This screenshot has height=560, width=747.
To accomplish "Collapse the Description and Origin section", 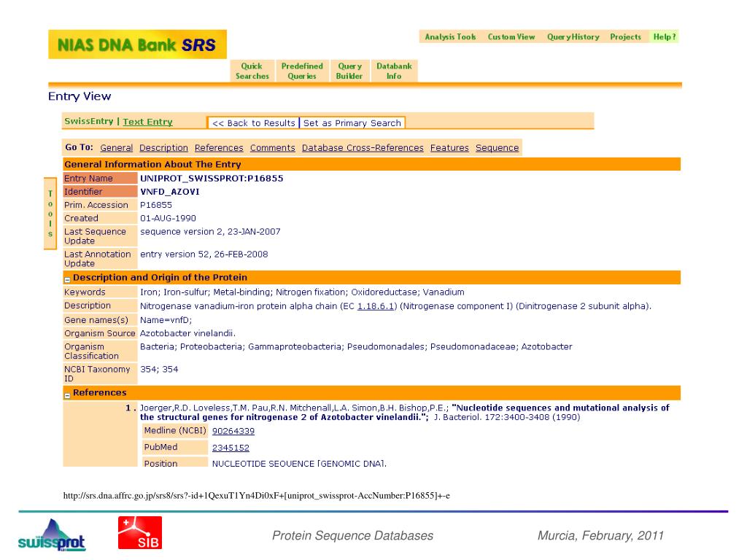I will (x=67, y=279).
